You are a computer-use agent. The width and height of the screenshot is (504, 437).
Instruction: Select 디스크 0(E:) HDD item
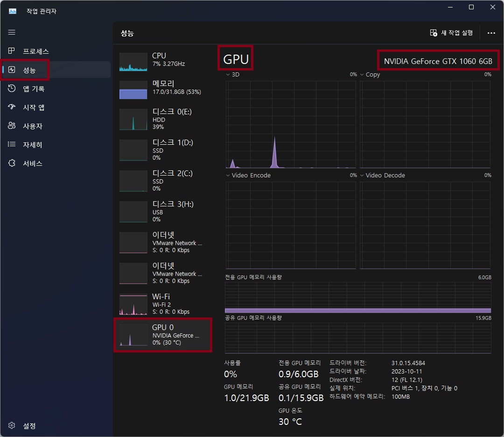click(163, 119)
